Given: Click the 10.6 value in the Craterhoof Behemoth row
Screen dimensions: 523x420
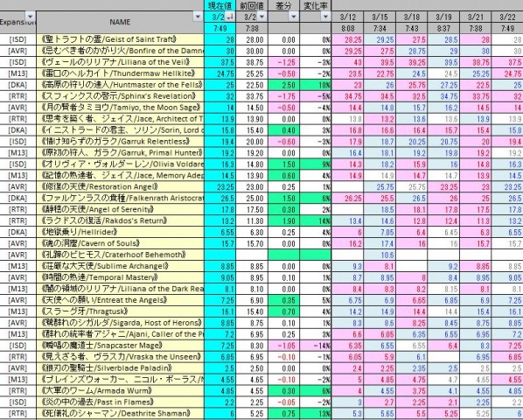Looking at the screenshot, I should click(380, 255).
